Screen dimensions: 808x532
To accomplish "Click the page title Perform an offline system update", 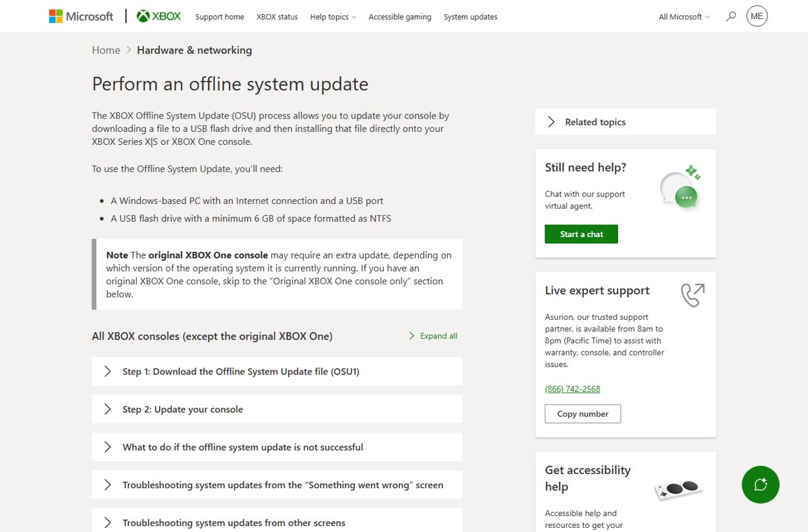I will pyautogui.click(x=230, y=84).
